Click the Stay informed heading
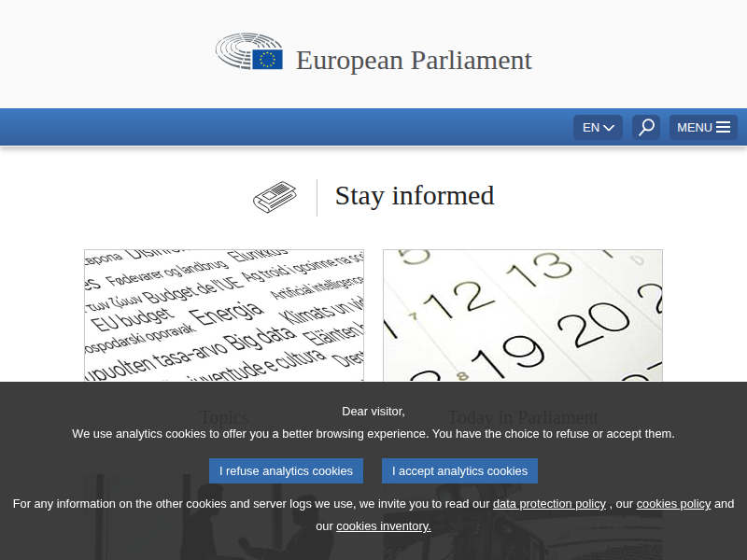Screen dimensions: 747x560 (415, 197)
